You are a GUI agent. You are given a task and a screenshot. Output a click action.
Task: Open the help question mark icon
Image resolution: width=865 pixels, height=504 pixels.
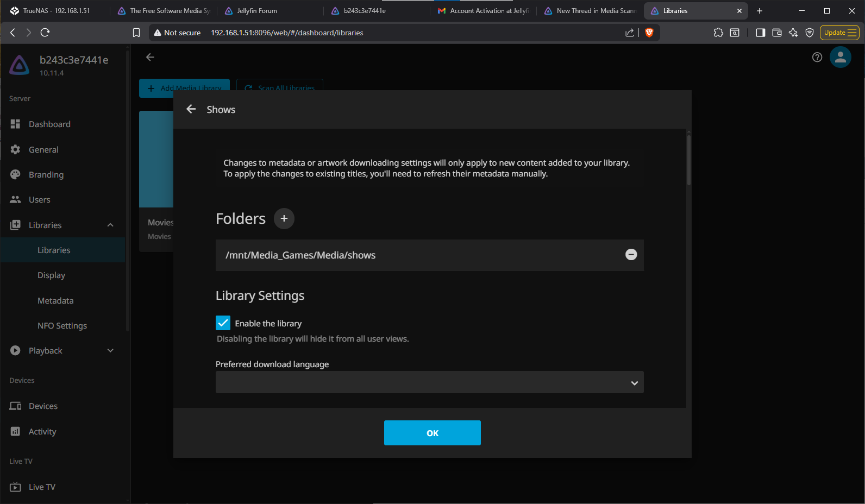click(817, 57)
